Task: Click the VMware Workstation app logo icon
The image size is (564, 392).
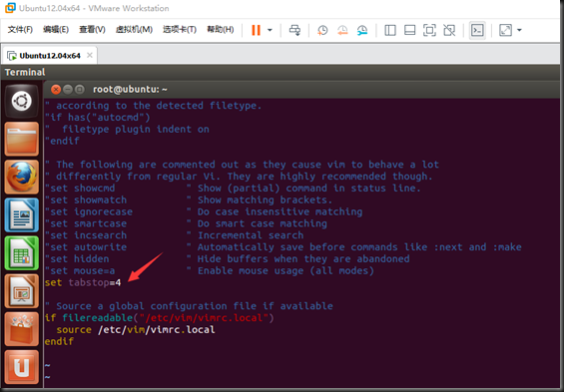Action: pyautogui.click(x=10, y=8)
